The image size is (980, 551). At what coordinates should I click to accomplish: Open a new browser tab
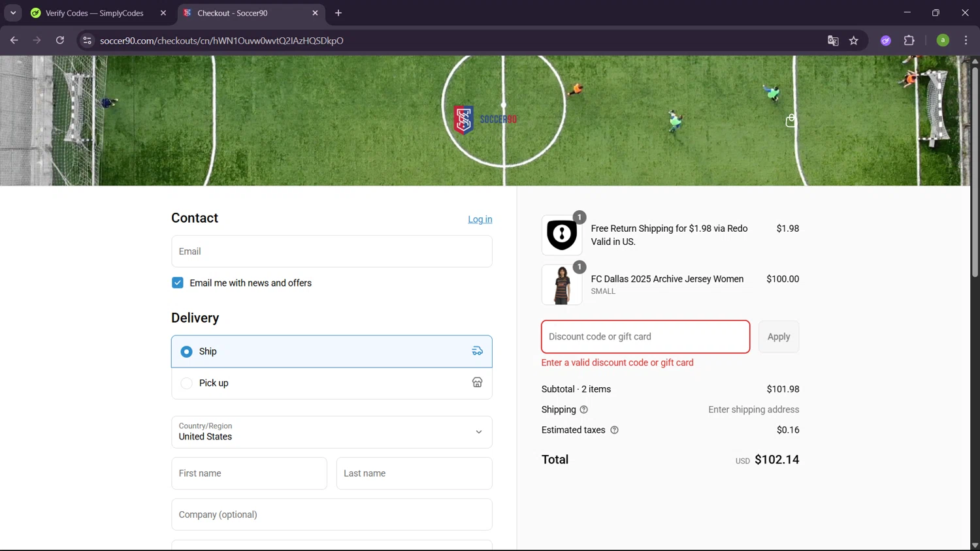pos(338,13)
